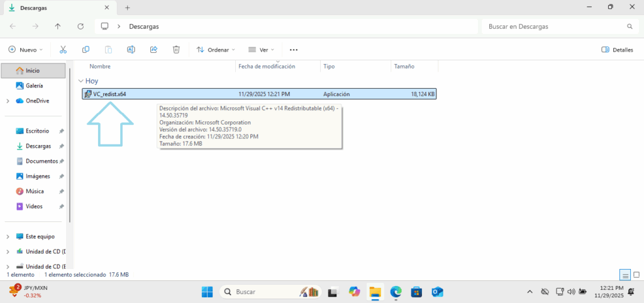Click the Rename icon in toolbar

click(x=131, y=50)
